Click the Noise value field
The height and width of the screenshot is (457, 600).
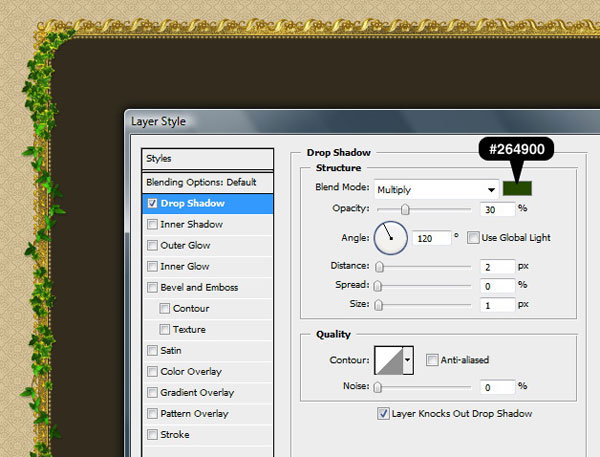497,387
